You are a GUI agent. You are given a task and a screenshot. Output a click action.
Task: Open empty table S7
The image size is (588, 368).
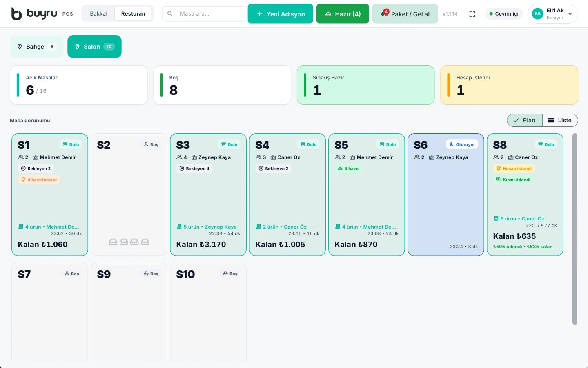50,312
